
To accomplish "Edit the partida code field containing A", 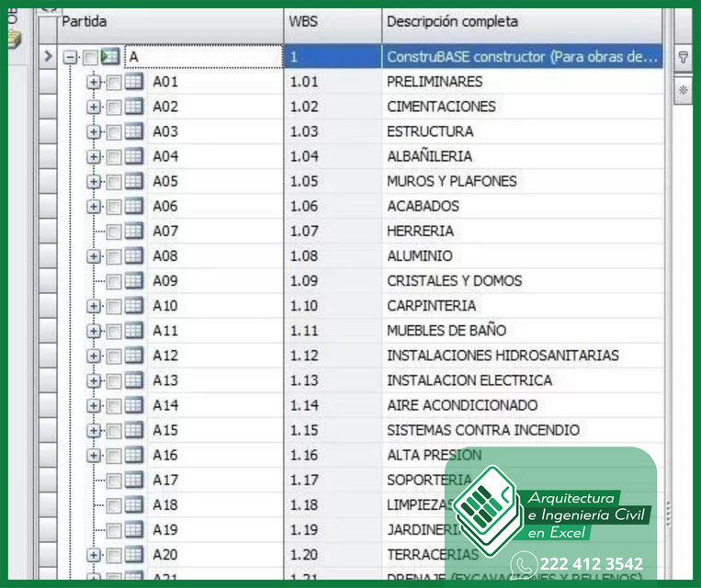I will pyautogui.click(x=202, y=57).
